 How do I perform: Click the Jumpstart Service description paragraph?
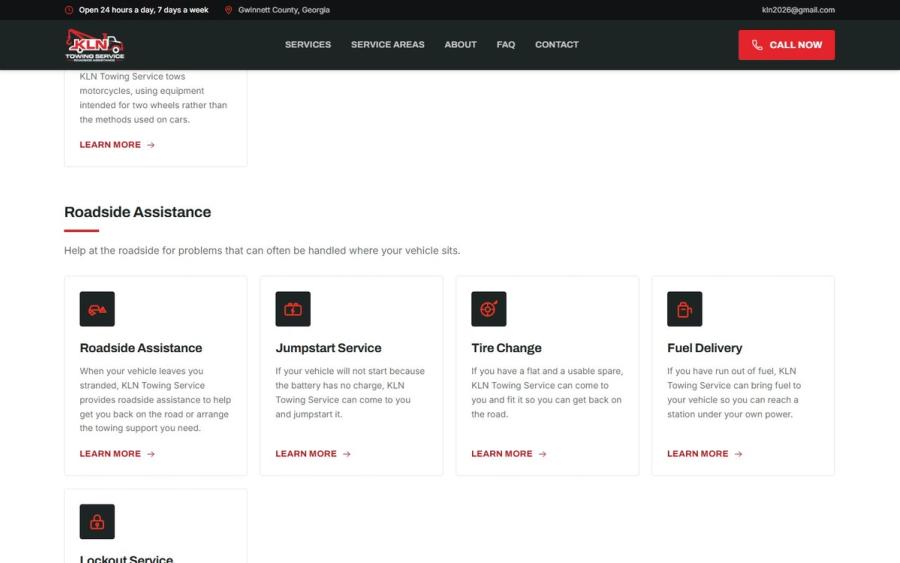pyautogui.click(x=350, y=393)
